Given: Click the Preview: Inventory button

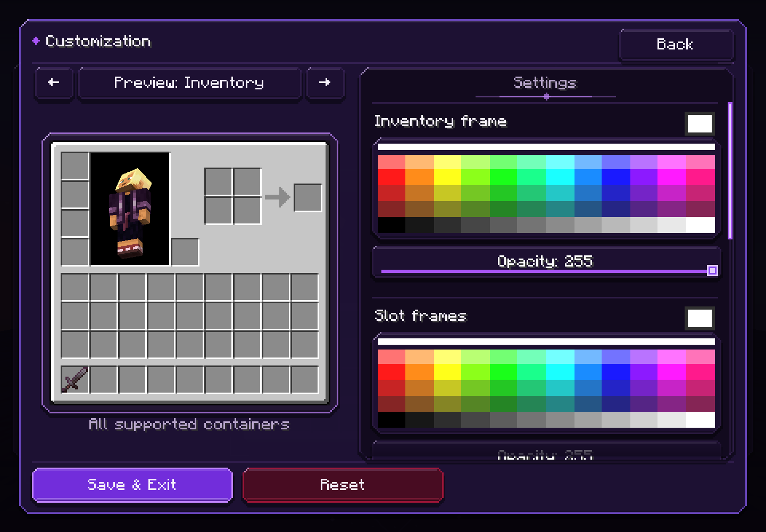Looking at the screenshot, I should pos(190,82).
